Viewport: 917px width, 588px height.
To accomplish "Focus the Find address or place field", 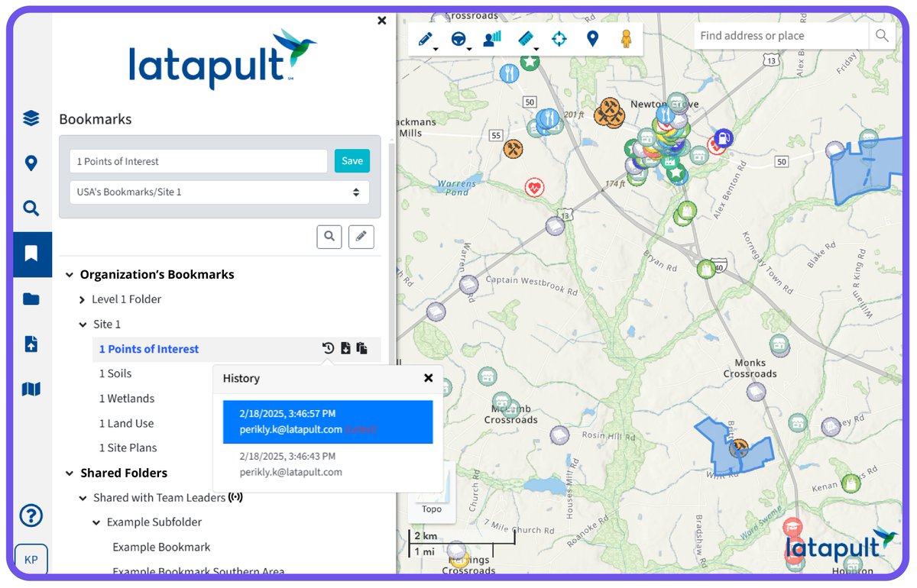I will (781, 36).
